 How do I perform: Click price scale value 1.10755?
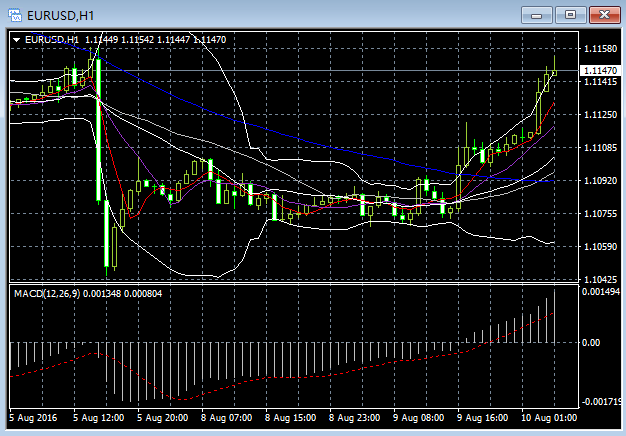[x=600, y=214]
